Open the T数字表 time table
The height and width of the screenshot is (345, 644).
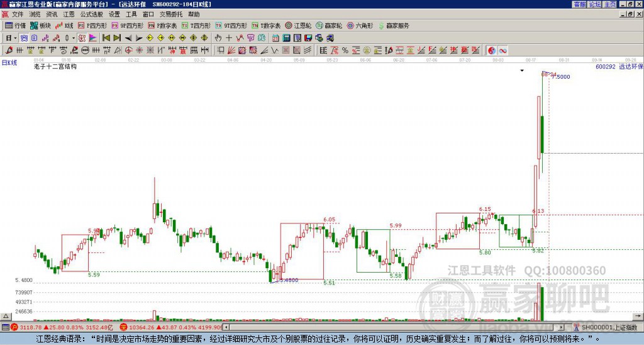(266, 25)
